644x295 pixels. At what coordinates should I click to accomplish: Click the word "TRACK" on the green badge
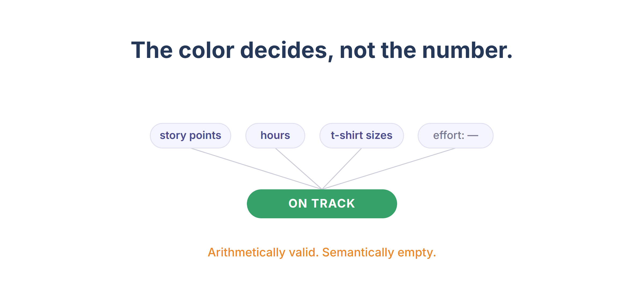pos(333,204)
